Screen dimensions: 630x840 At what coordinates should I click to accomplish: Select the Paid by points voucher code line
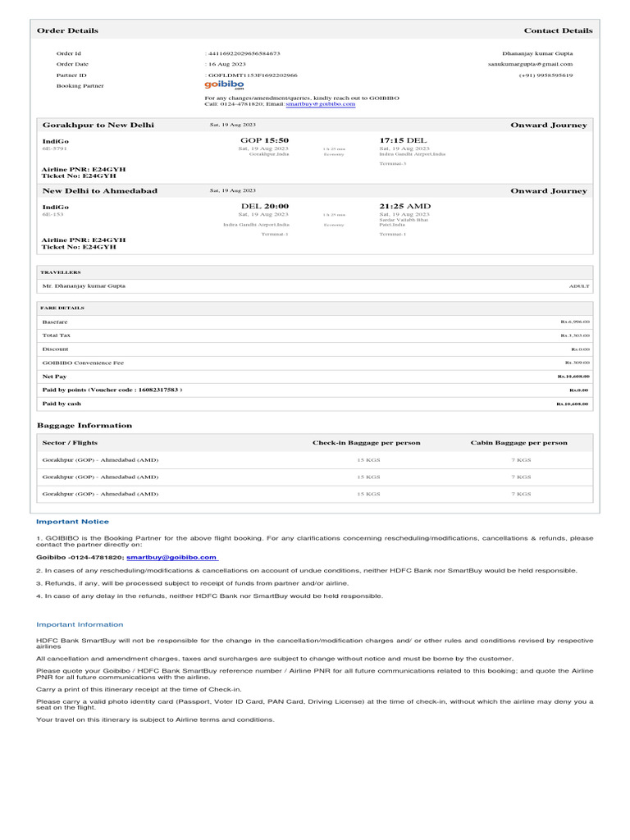pyautogui.click(x=112, y=390)
